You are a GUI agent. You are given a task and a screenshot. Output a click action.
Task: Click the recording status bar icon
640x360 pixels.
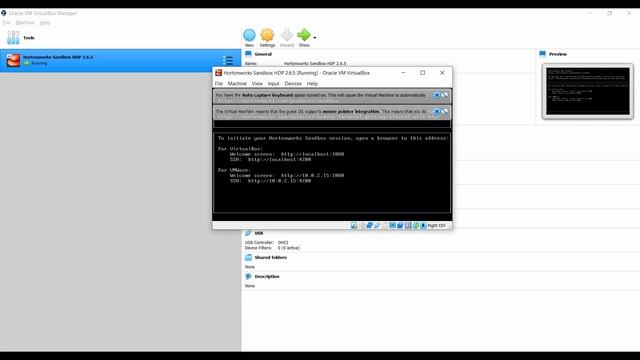click(x=400, y=225)
